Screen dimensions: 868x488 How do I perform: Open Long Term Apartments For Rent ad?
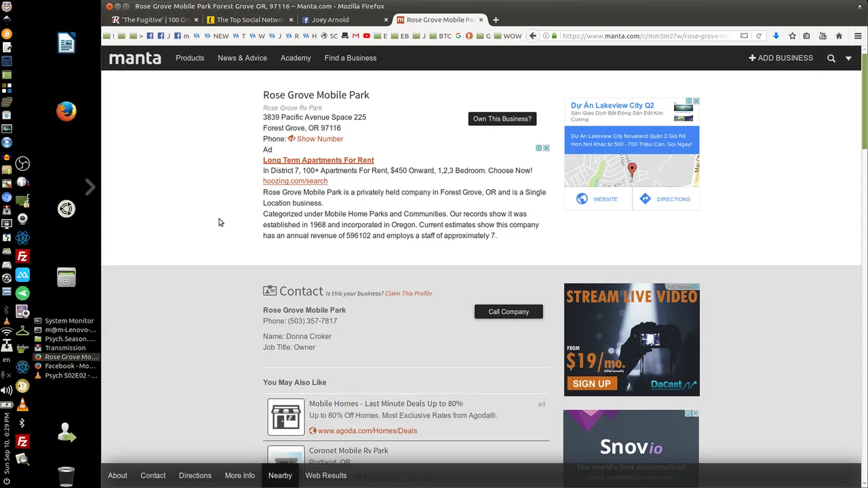point(318,160)
